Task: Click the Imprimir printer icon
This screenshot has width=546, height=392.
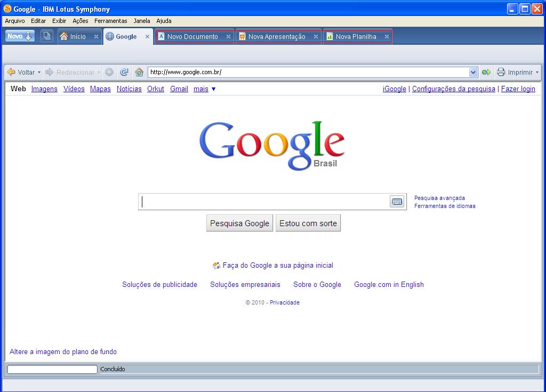Action: coord(501,72)
